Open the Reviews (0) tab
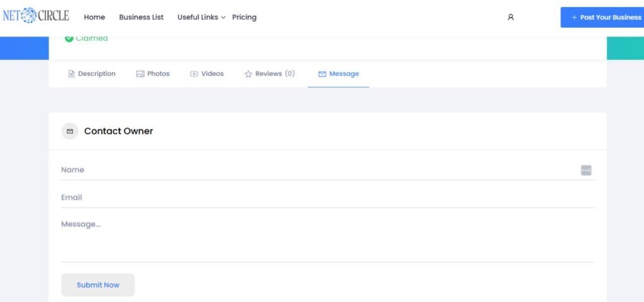Viewport: 644px width, 302px height. coord(269,74)
